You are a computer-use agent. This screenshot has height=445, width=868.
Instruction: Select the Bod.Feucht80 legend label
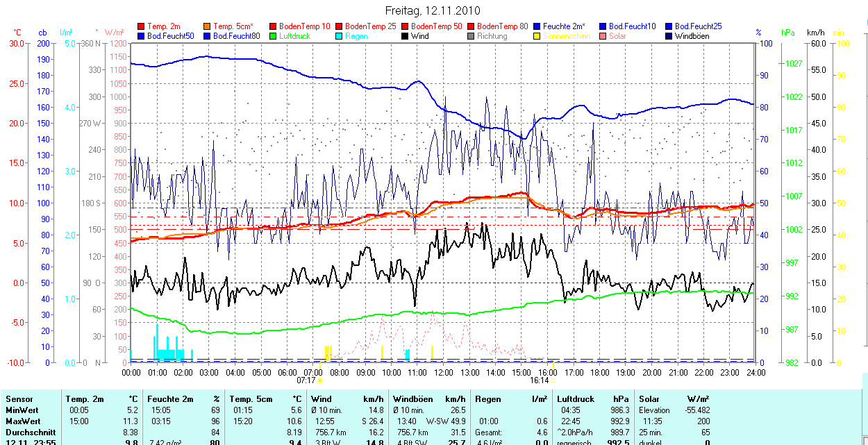236,36
